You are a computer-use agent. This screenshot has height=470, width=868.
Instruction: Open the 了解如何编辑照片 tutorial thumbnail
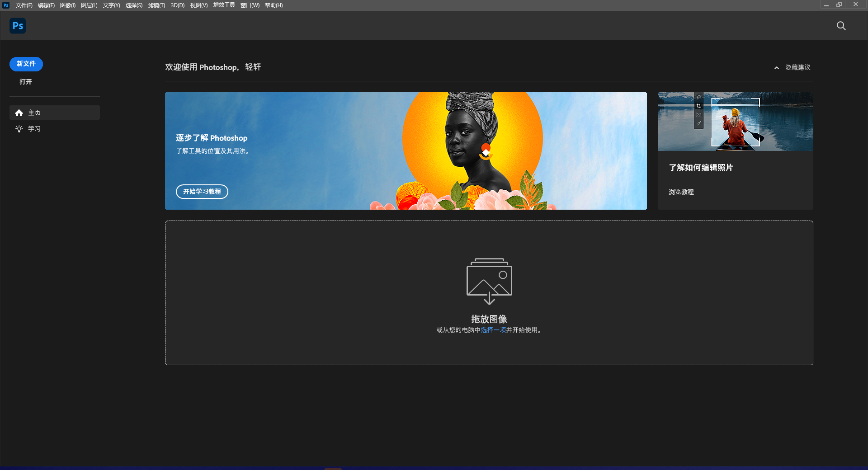735,122
